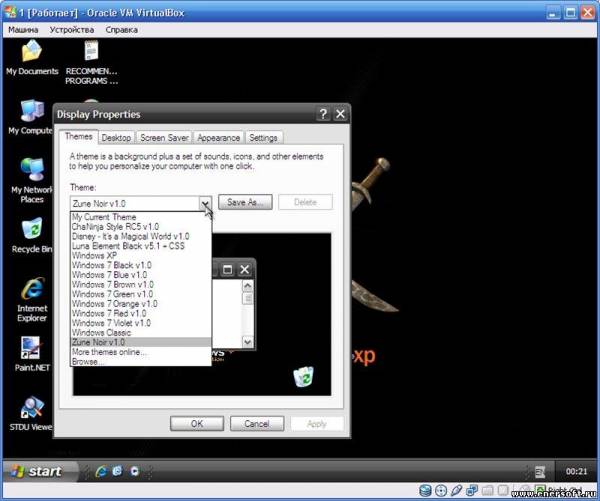Launch STDU Viewer desktop shortcut
The height and width of the screenshot is (501, 600).
(31, 413)
